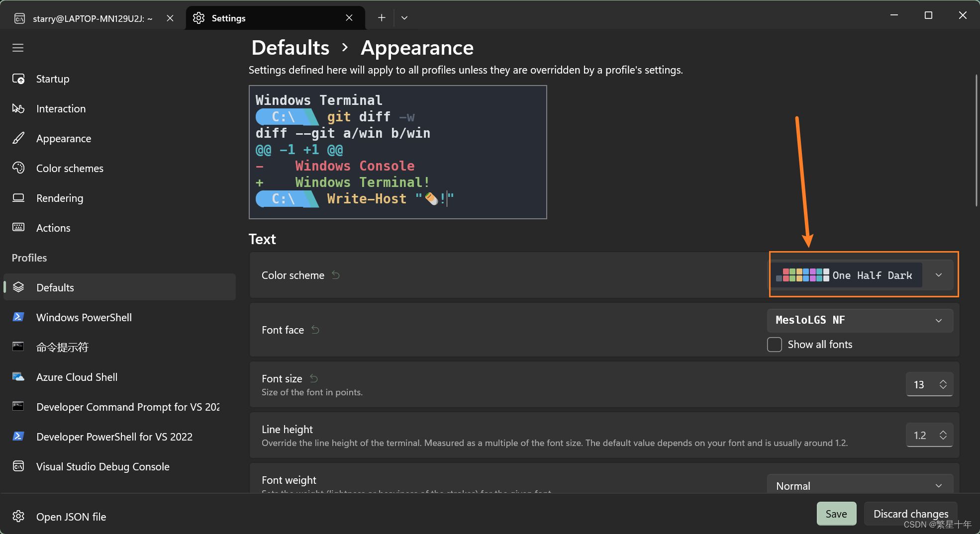Click the terminal icon on starry tab

(19, 18)
